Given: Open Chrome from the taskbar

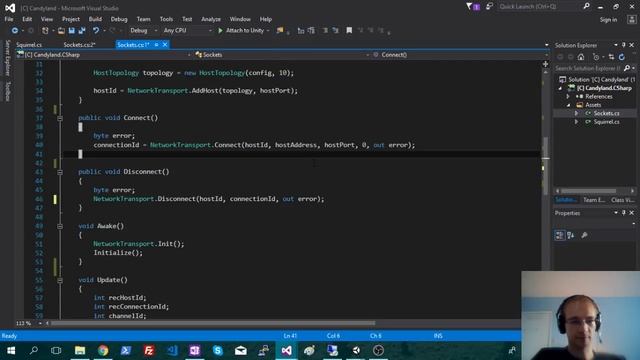Looking at the screenshot, I should tap(103, 350).
